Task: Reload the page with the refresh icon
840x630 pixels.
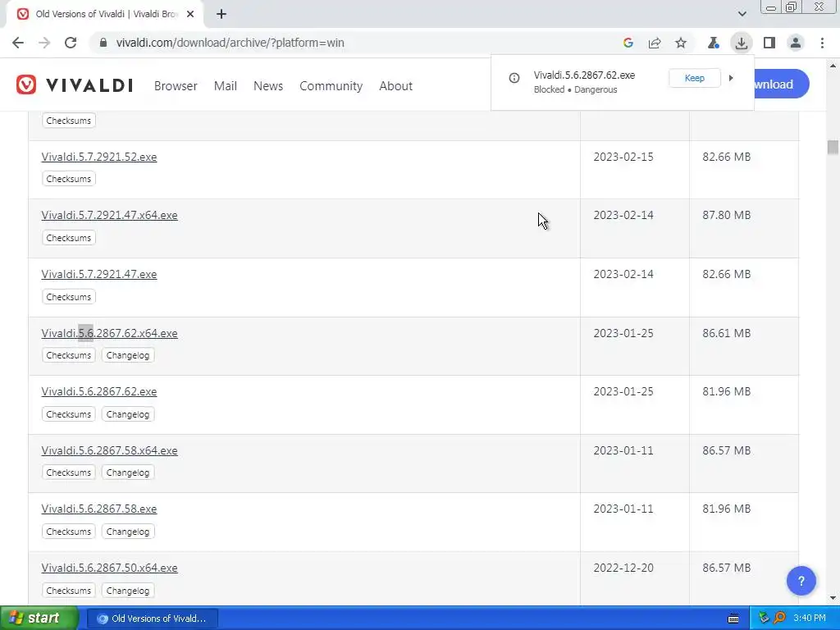Action: [71, 43]
